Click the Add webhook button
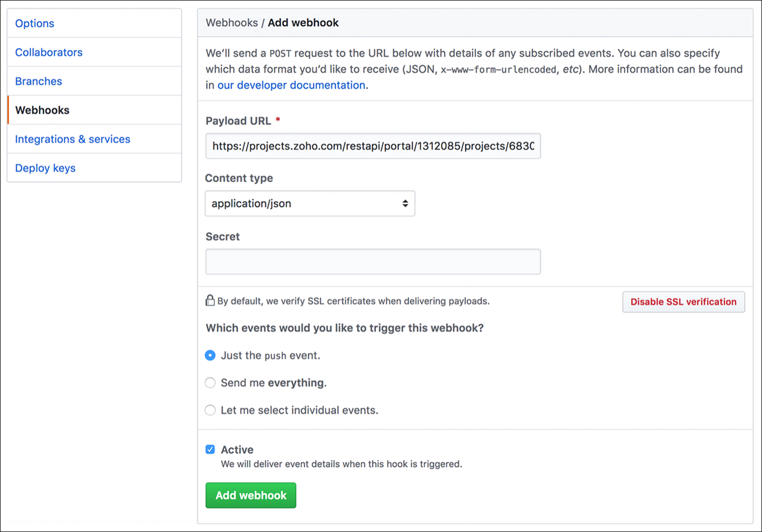The image size is (762, 532). click(x=251, y=495)
